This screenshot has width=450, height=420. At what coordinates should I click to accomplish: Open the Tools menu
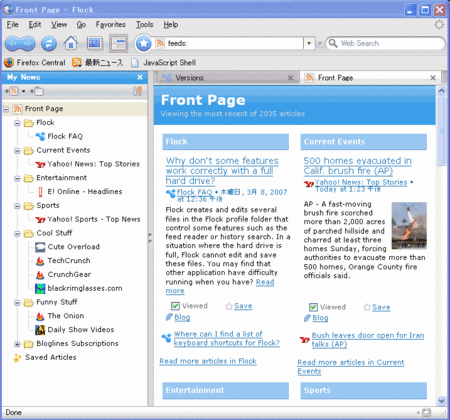coord(144,24)
